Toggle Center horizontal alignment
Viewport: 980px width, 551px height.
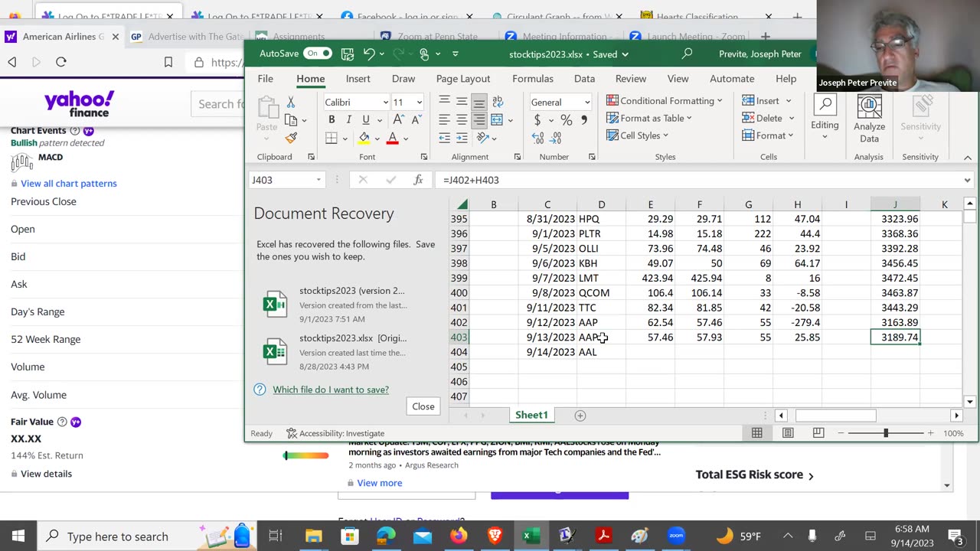click(x=462, y=119)
